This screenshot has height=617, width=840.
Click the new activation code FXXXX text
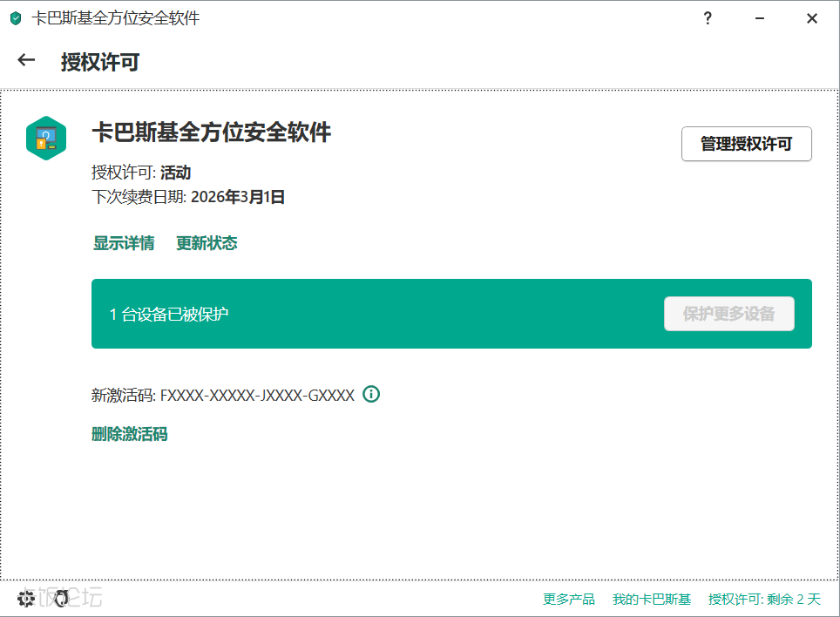click(x=257, y=396)
